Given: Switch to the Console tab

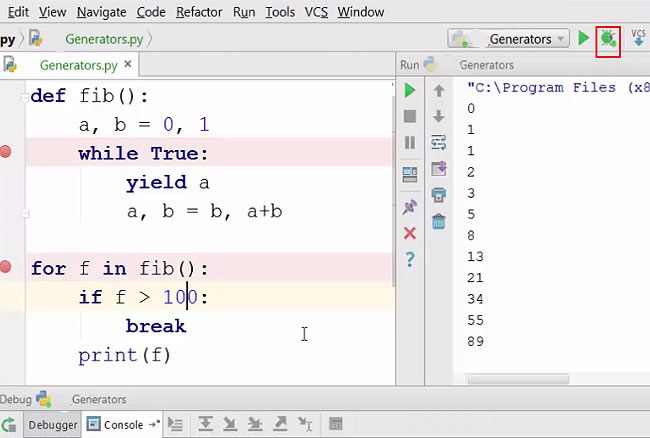Looking at the screenshot, I should pyautogui.click(x=124, y=425).
